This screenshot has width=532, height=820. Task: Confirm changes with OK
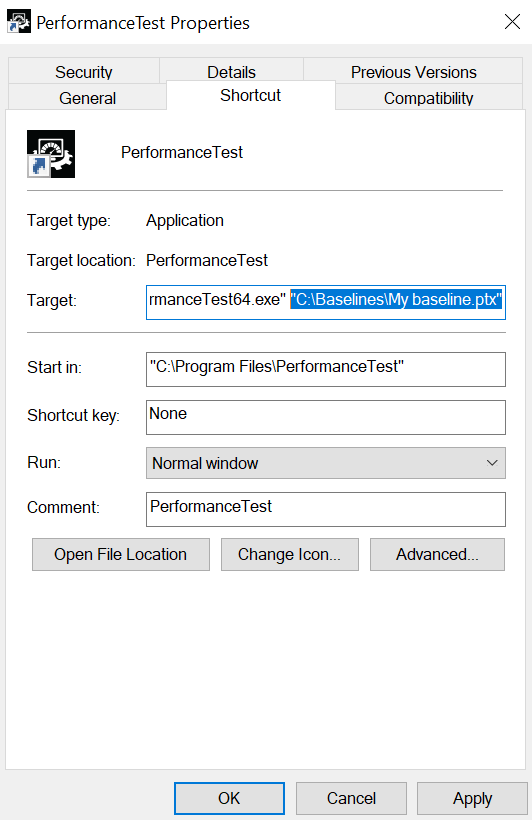click(x=229, y=798)
